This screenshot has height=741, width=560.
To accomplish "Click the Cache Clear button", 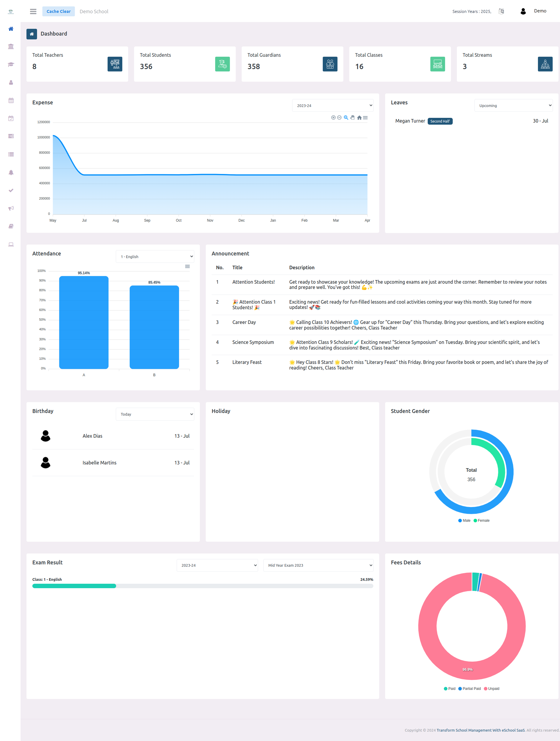I will (x=58, y=11).
